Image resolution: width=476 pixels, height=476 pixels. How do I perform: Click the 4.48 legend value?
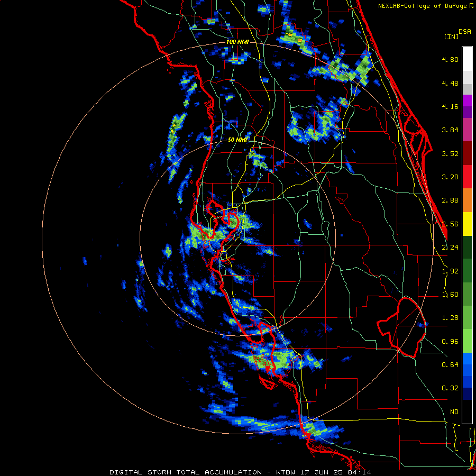point(450,83)
